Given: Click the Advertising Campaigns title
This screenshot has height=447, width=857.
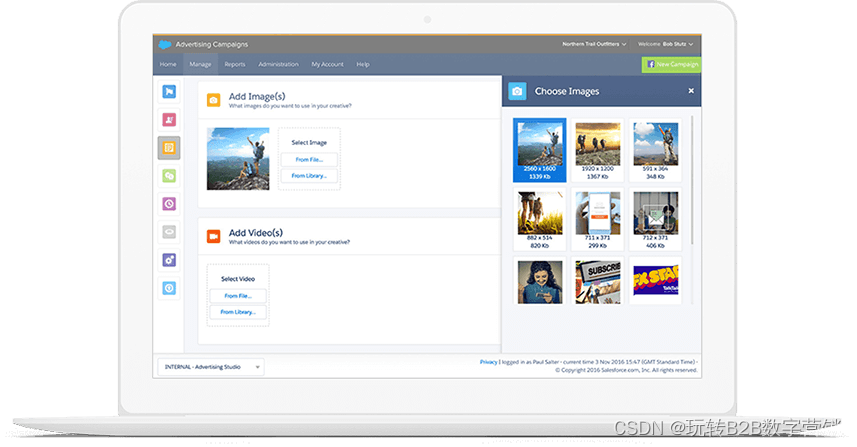Looking at the screenshot, I should (x=212, y=44).
